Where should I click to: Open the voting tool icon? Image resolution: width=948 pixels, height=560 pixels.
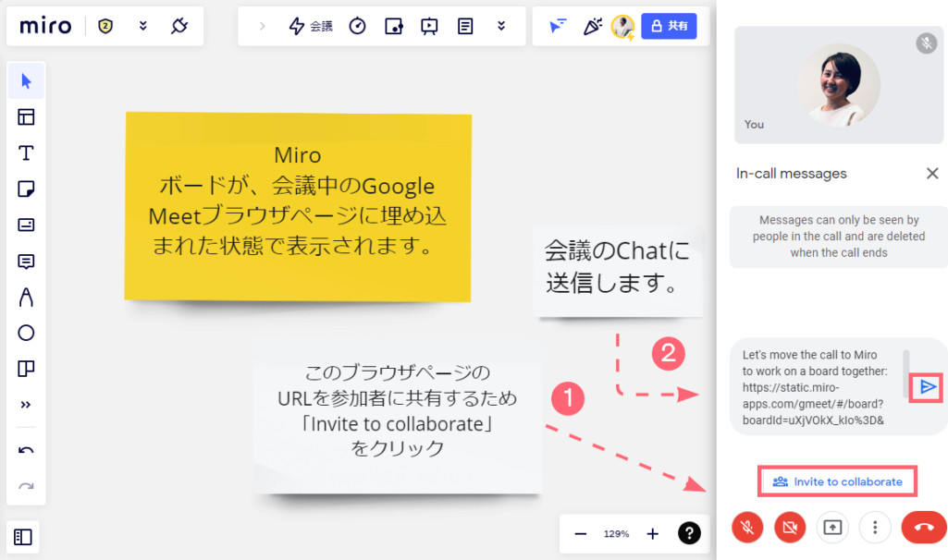(394, 26)
